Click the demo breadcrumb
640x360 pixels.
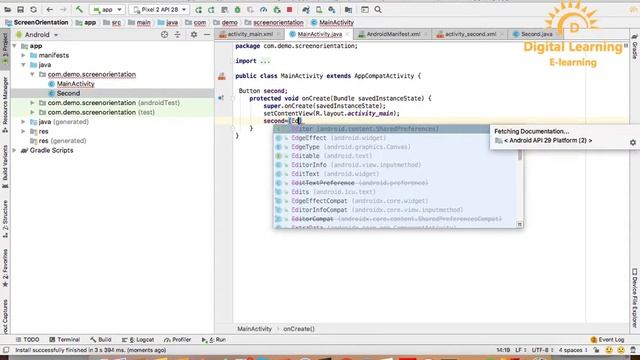[229, 22]
